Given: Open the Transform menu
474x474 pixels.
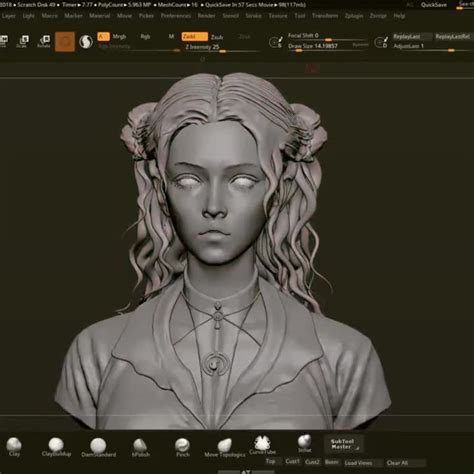Looking at the screenshot, I should click(x=325, y=16).
